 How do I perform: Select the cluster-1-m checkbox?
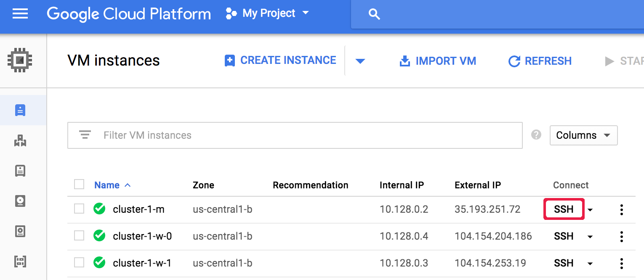click(x=79, y=209)
